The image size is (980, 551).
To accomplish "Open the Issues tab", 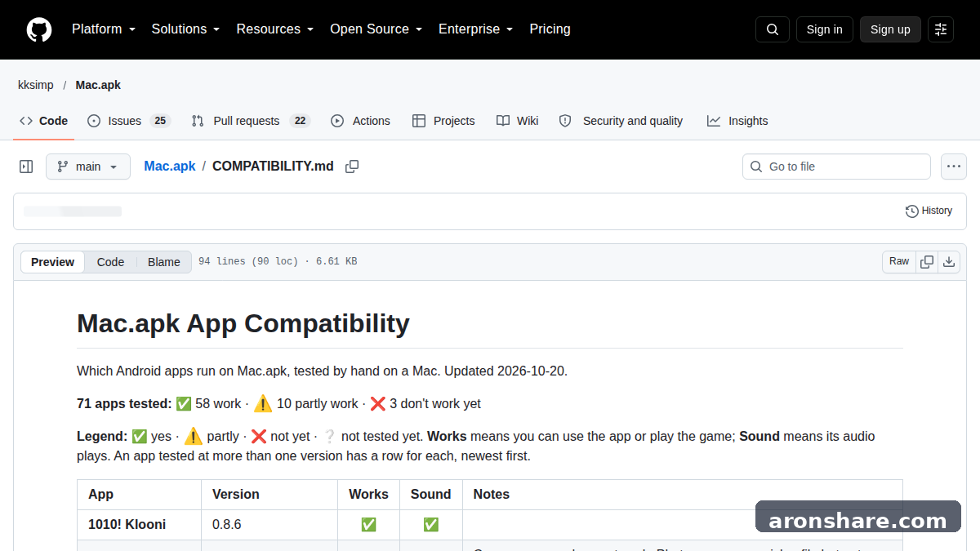I will pos(128,121).
